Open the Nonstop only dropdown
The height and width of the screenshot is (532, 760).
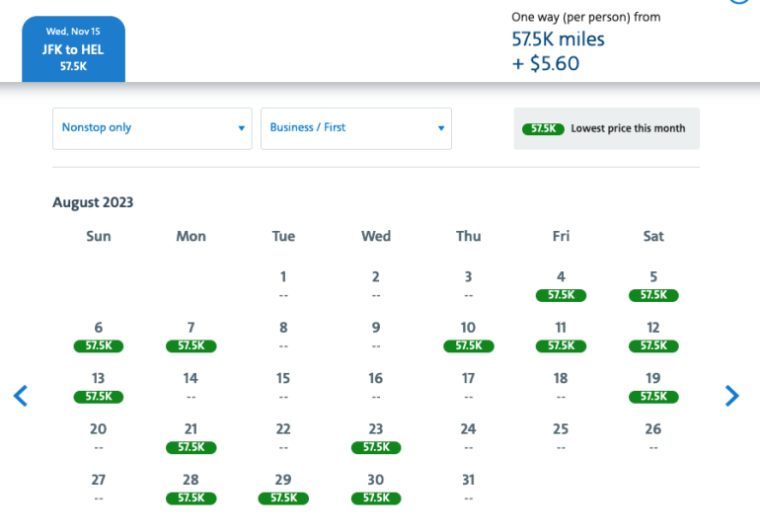point(152,128)
